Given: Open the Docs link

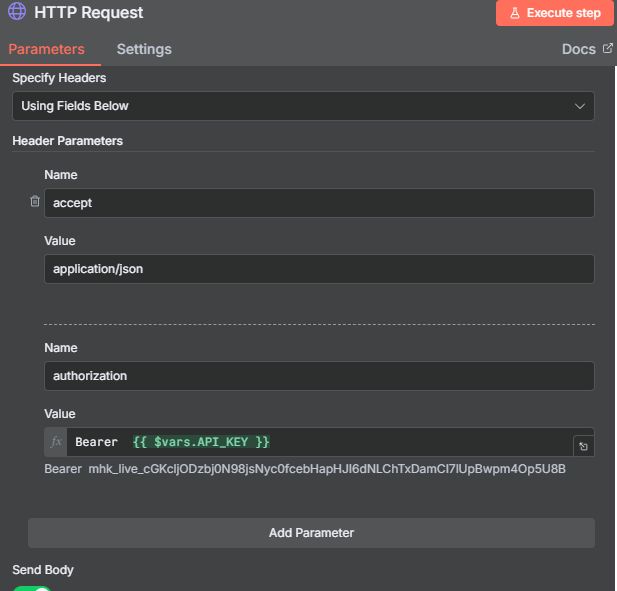Looking at the screenshot, I should pos(579,49).
